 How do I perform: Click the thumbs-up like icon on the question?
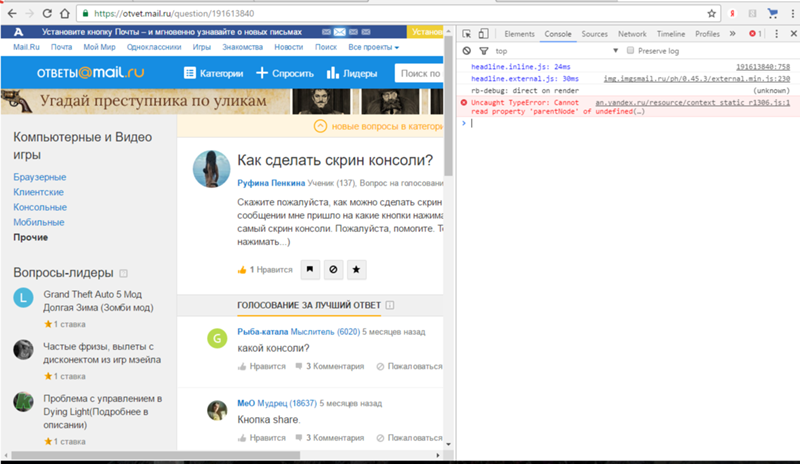click(x=242, y=270)
